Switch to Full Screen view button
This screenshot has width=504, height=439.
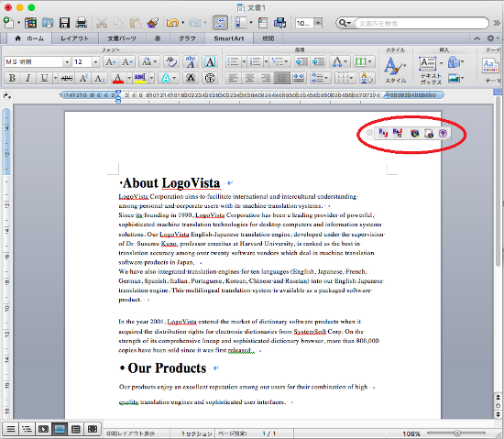point(93,429)
